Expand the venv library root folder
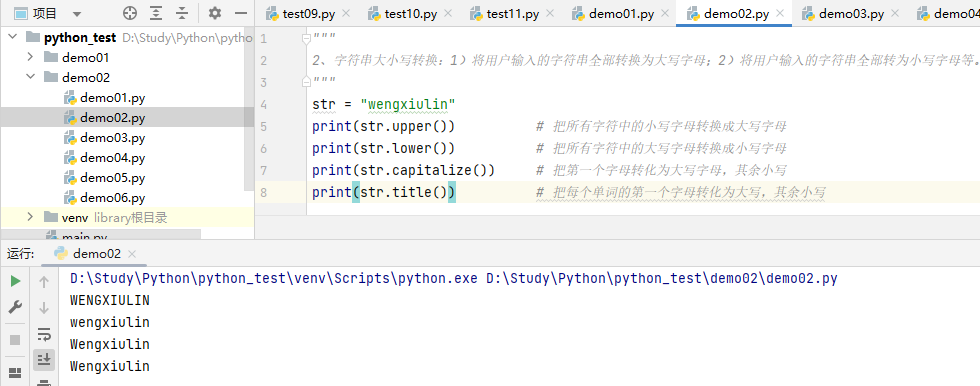Screen dimensions: 980x386 click(30, 217)
